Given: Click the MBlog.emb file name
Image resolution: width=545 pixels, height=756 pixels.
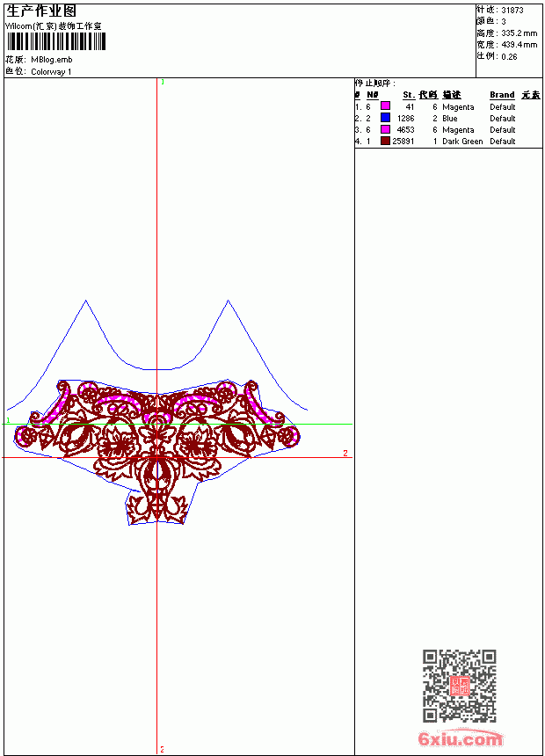Looking at the screenshot, I should point(52,60).
